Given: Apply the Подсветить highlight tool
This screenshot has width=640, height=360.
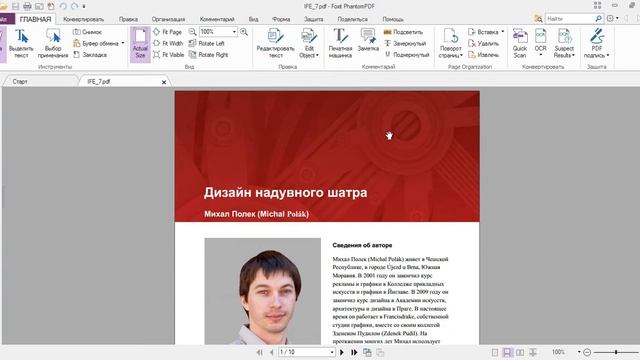Looking at the screenshot, I should click(403, 32).
